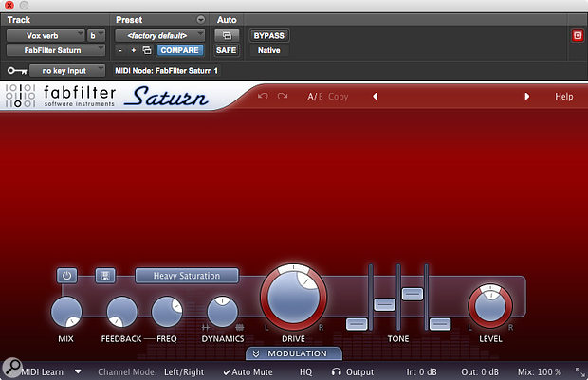The image size is (588, 380).
Task: Click the Output headphones icon
Action: (337, 371)
